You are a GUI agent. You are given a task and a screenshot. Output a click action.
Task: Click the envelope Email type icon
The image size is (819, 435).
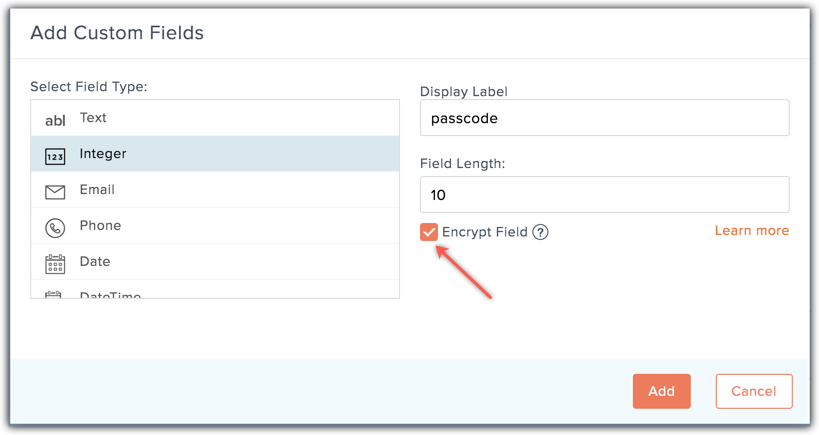tap(55, 192)
